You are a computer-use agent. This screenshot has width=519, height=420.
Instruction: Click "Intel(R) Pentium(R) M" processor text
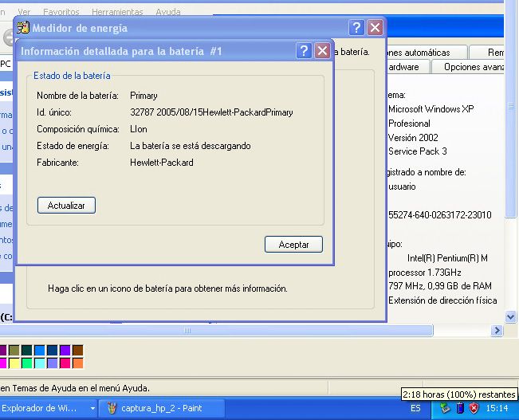tap(447, 258)
